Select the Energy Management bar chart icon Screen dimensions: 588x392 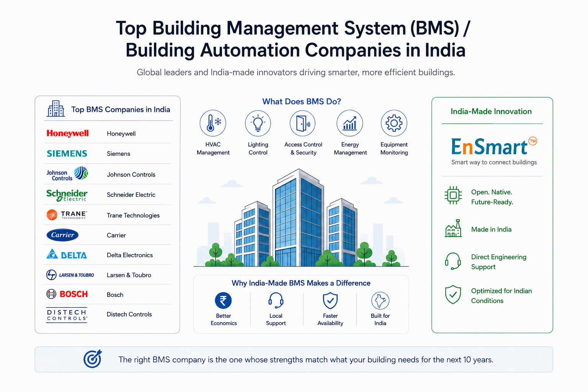pos(350,123)
